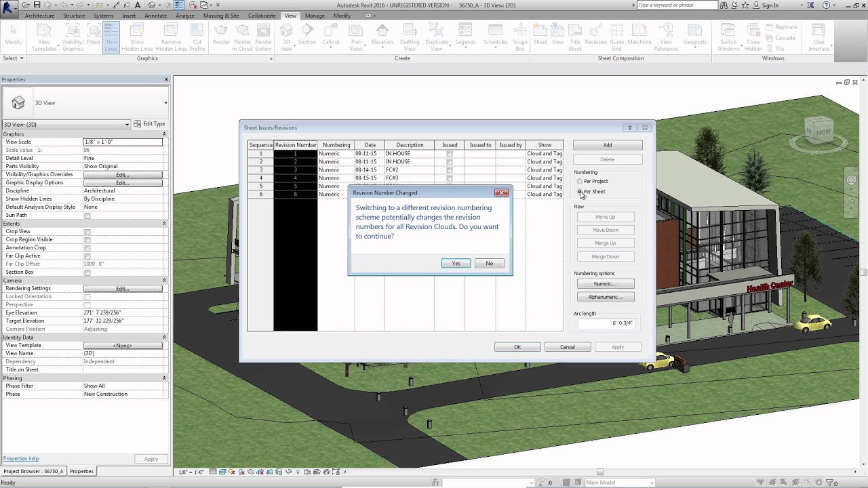
Task: Select the Per Sheet numbering radio button
Action: click(580, 192)
